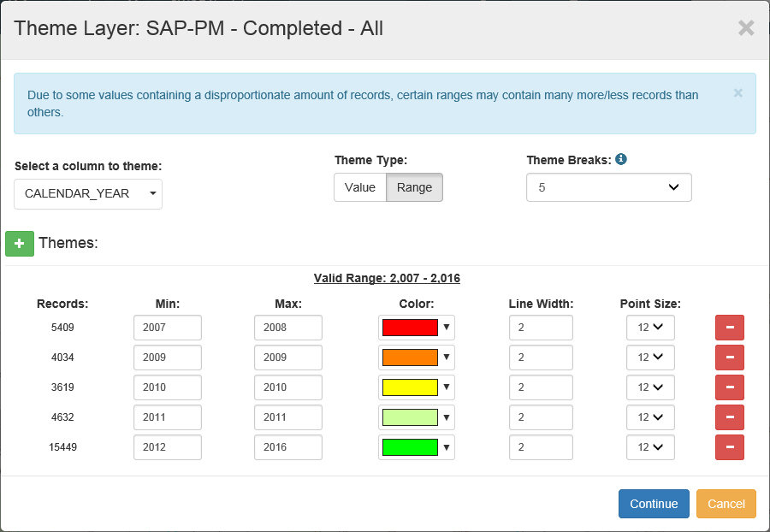
Task: Remove the 2010 theme row
Action: point(729,387)
